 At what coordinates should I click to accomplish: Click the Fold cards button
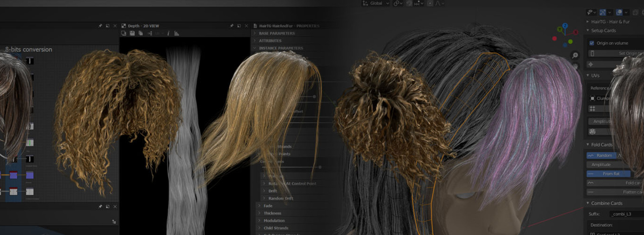click(615, 183)
